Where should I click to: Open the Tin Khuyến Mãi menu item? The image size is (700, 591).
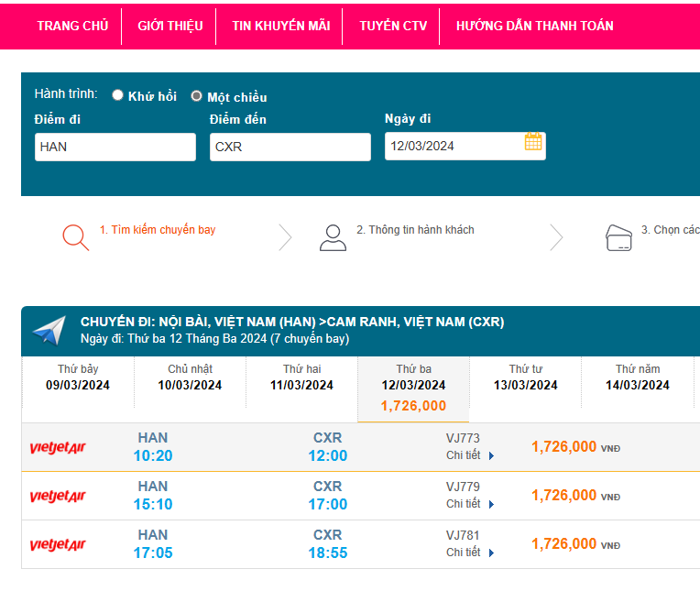coord(280,26)
